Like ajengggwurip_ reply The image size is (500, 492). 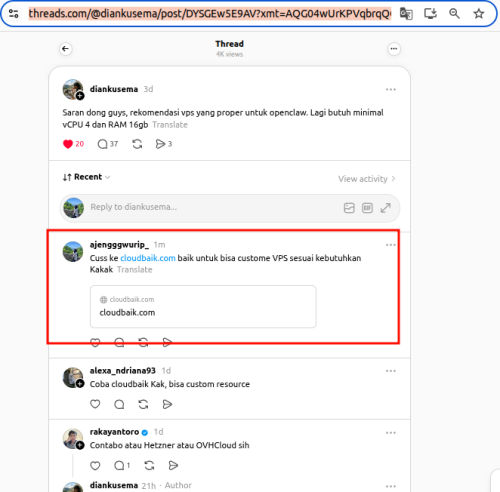(x=95, y=342)
